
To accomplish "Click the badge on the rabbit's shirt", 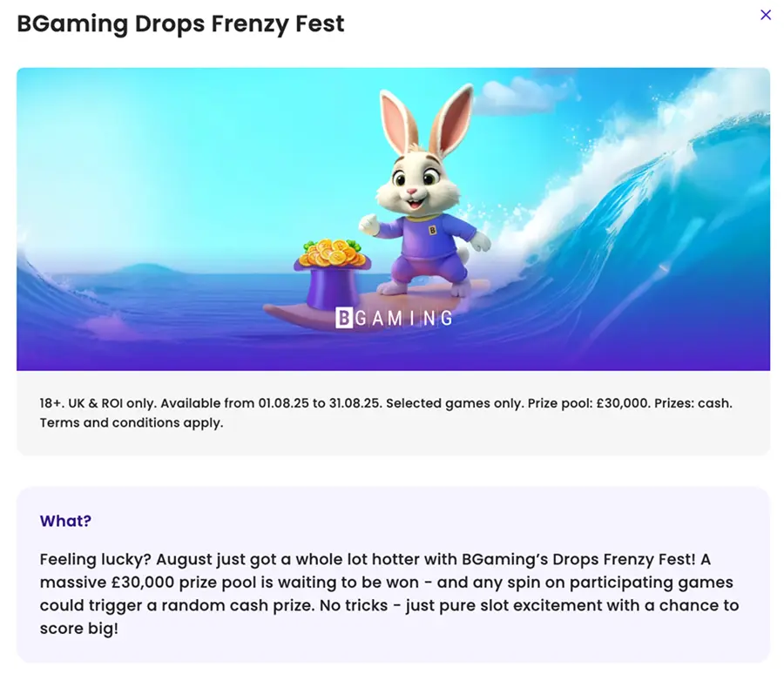I will click(x=430, y=232).
